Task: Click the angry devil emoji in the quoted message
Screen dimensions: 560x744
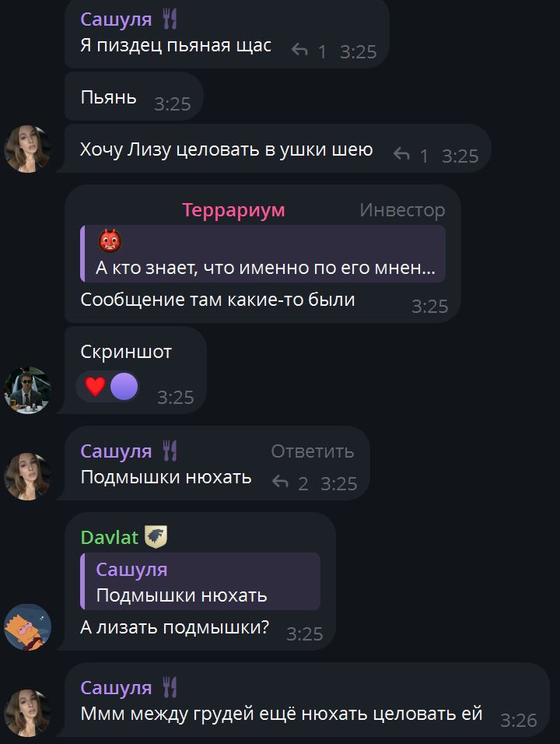Action: (110, 240)
